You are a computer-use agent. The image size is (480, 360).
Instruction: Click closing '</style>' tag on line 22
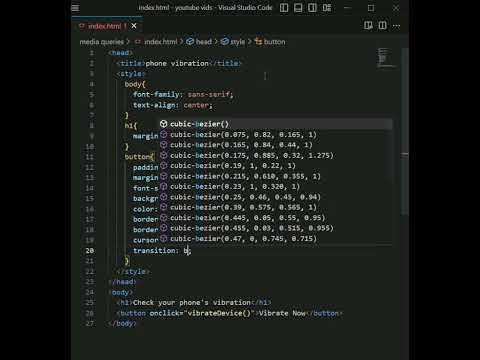[133, 271]
